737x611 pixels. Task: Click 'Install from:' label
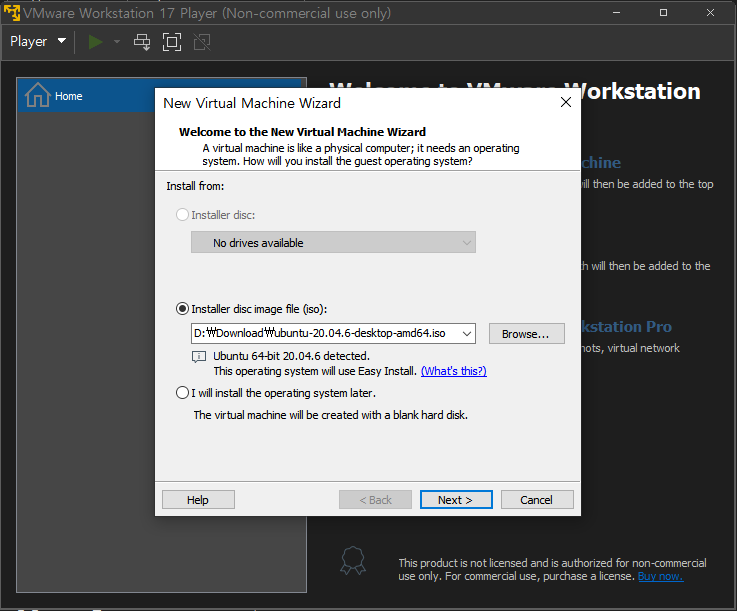pos(195,186)
